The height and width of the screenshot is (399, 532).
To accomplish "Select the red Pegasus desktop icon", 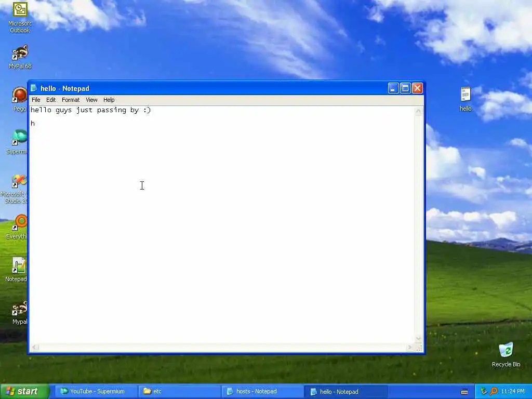I will 19,95.
